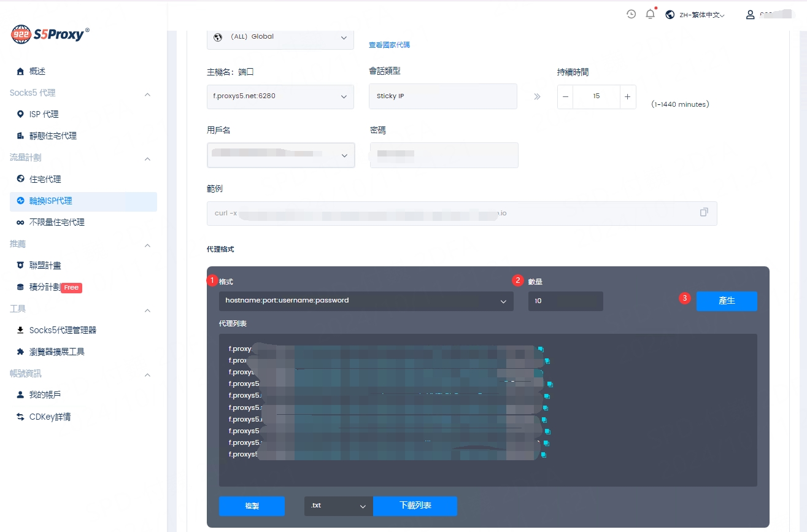Go to 我的帳戶 menu item
Viewport: 807px width, 532px height.
point(45,395)
